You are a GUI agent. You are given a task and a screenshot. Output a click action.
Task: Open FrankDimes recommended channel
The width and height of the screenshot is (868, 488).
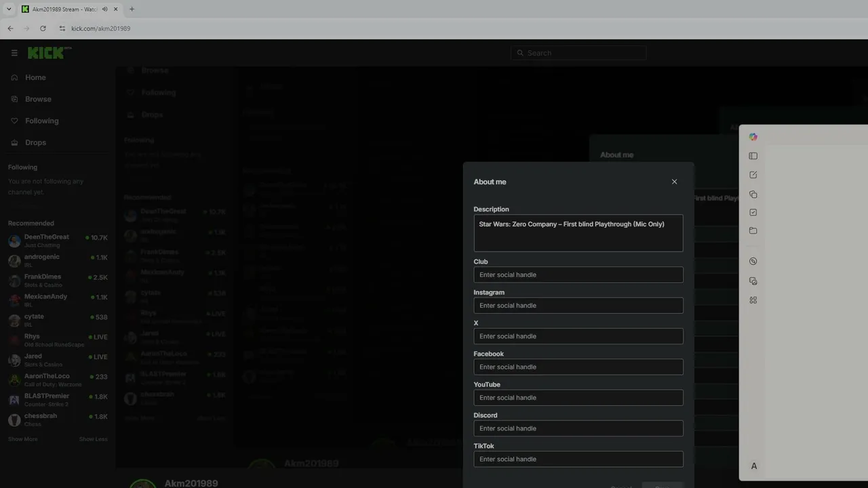[x=58, y=281]
